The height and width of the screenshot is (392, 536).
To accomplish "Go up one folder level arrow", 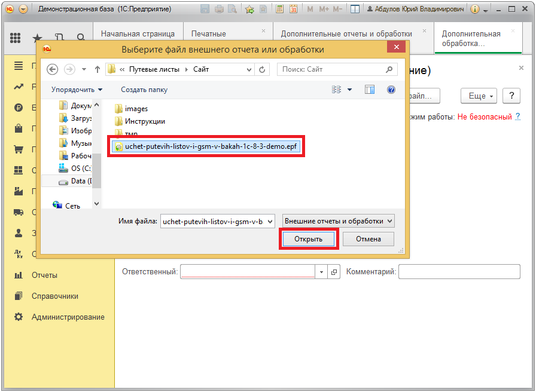I will click(x=97, y=69).
